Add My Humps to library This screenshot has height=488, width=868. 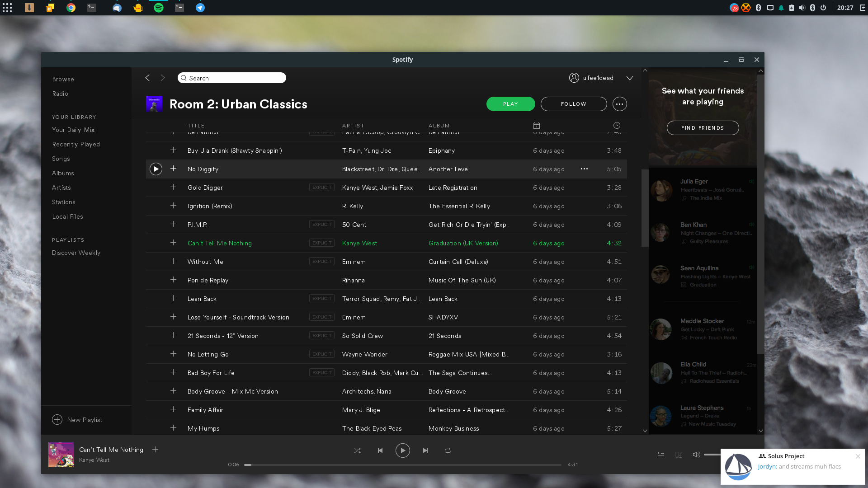pos(173,428)
